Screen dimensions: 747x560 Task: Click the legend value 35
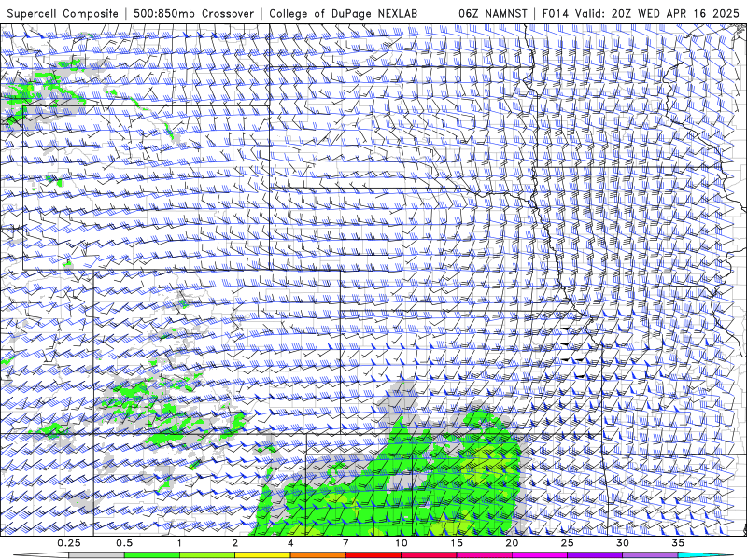coord(678,543)
